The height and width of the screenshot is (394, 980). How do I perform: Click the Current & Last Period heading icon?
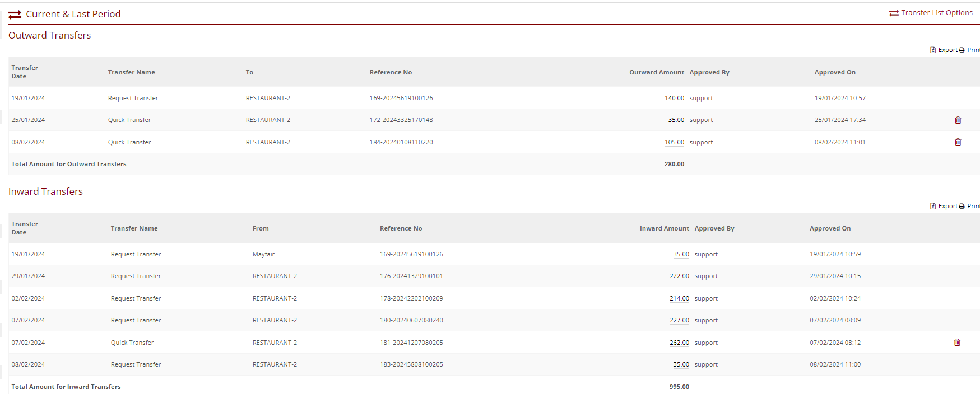coord(15,15)
